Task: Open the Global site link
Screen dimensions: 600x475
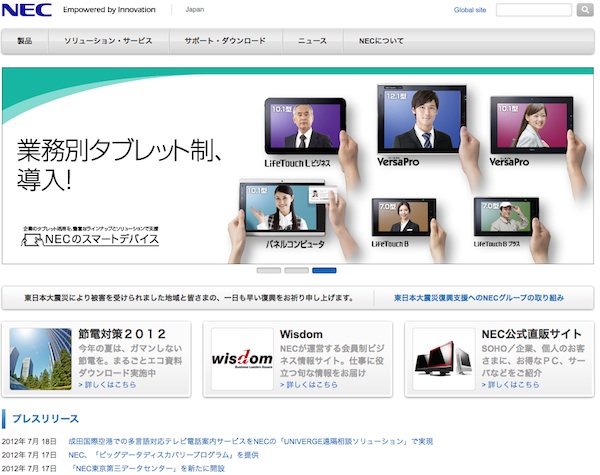Action: tap(469, 10)
